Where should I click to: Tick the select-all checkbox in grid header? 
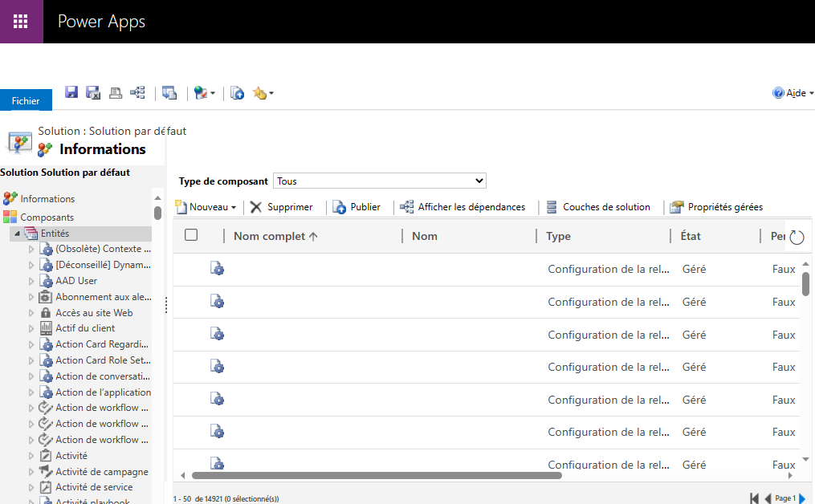click(191, 235)
